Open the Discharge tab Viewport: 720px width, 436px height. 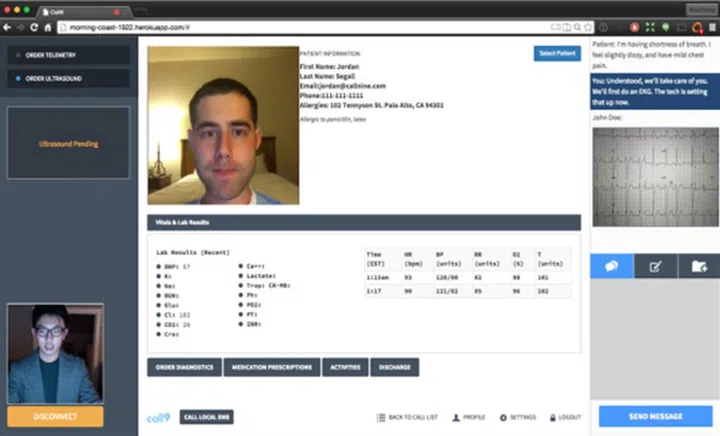[x=395, y=367]
